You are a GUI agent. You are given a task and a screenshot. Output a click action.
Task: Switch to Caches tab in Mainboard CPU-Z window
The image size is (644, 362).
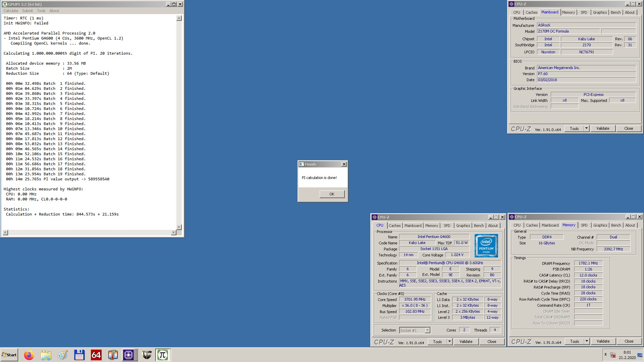[531, 12]
